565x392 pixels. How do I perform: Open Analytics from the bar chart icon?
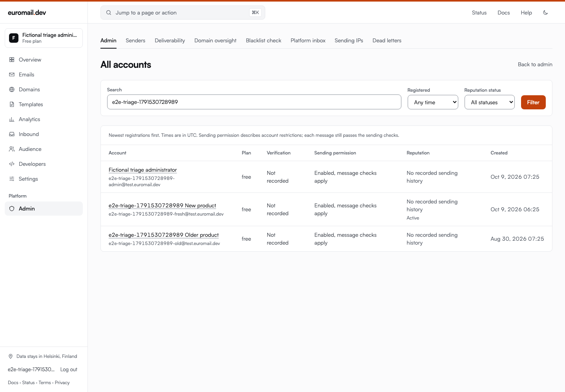(x=12, y=119)
